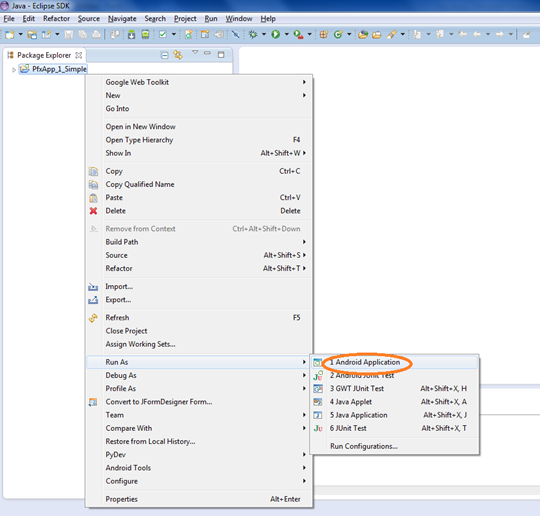The image size is (540, 516).
Task: Choose Run Configurations... in submenu
Action: 364,446
